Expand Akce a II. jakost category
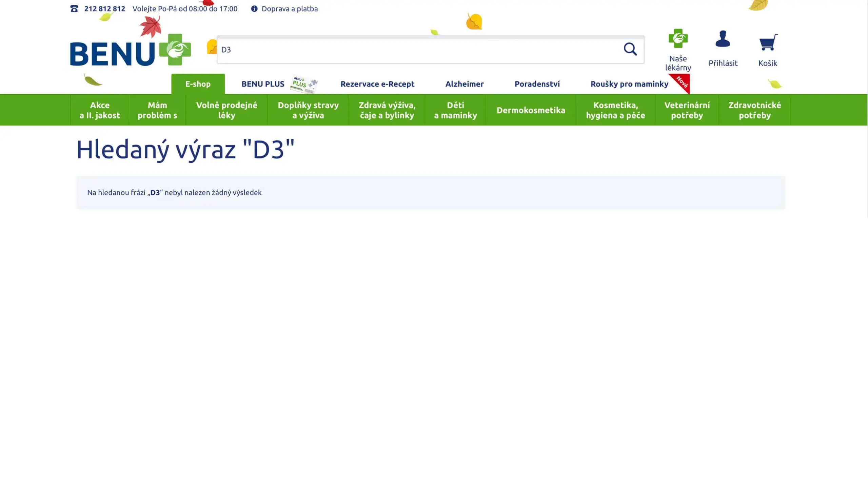 coord(100,110)
